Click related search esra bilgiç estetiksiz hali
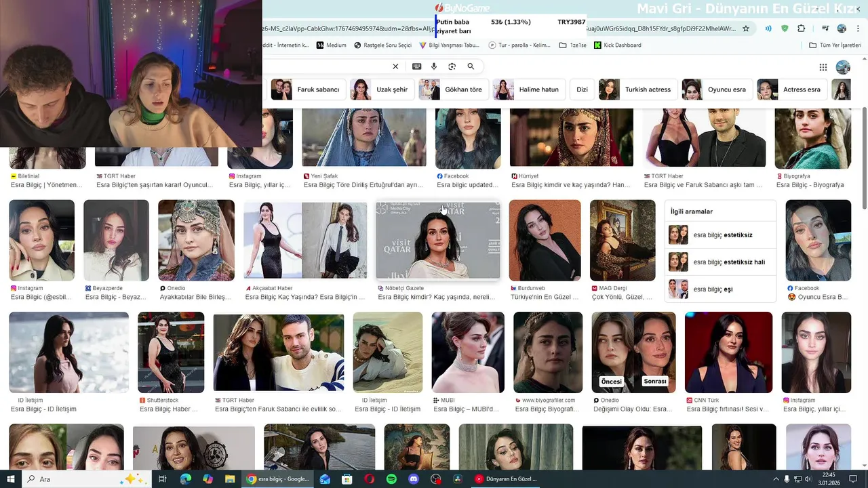 tap(720, 262)
